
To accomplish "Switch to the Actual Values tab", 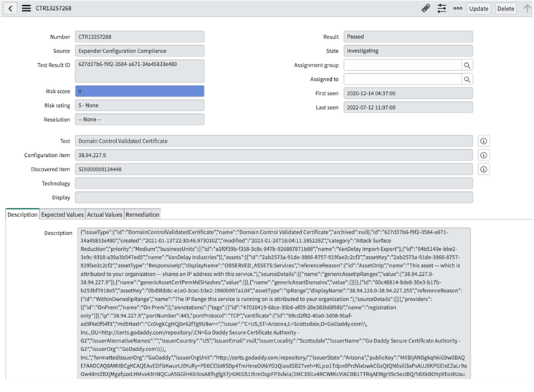I will [104, 214].
